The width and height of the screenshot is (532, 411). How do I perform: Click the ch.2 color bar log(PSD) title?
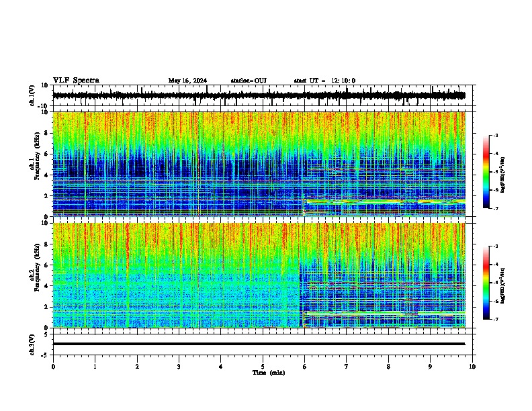click(x=503, y=285)
